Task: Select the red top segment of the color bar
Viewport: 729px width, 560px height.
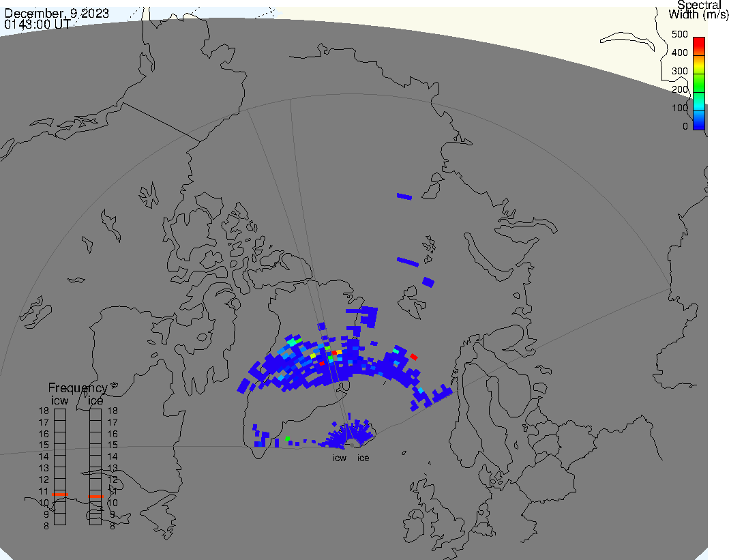Action: pos(699,46)
